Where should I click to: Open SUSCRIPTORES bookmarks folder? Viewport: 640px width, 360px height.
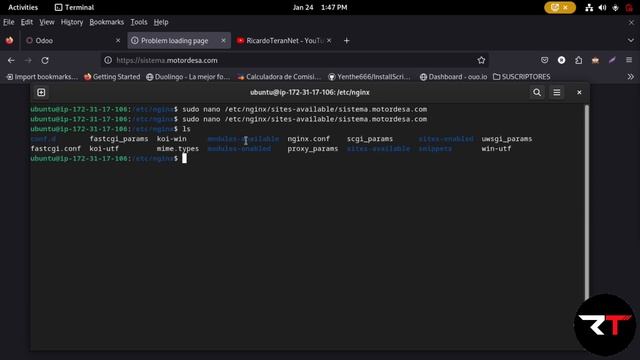522,77
